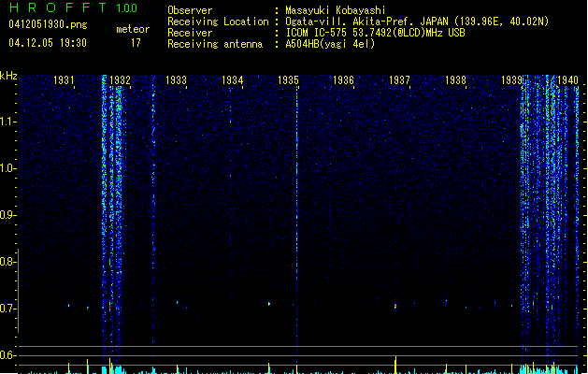Click the 1933 time marker
Screen dimensions: 588x374
point(176,80)
